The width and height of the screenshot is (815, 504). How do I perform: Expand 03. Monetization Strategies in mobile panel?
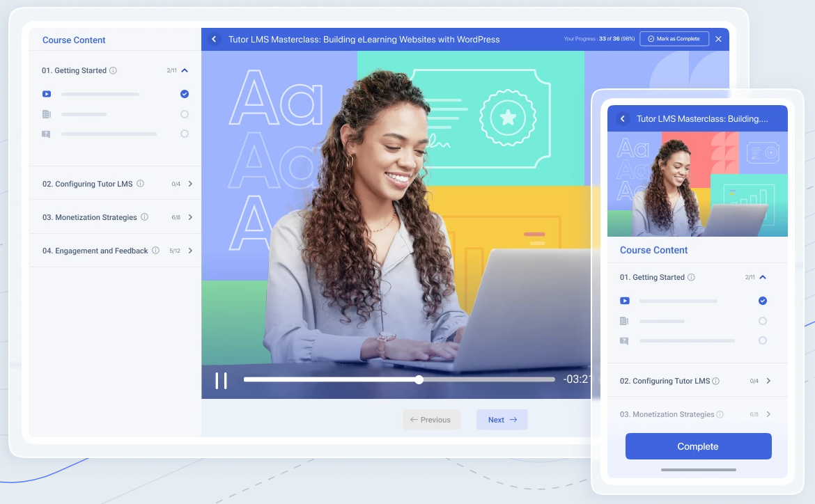[768, 414]
